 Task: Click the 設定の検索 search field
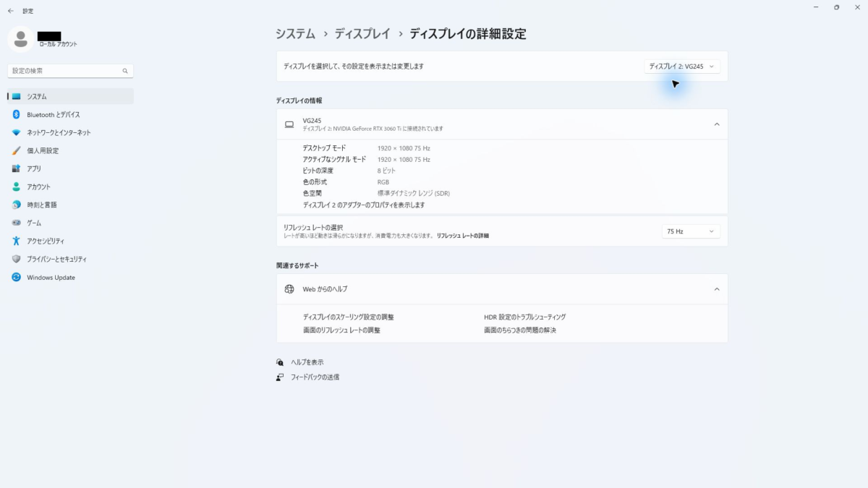(x=71, y=71)
